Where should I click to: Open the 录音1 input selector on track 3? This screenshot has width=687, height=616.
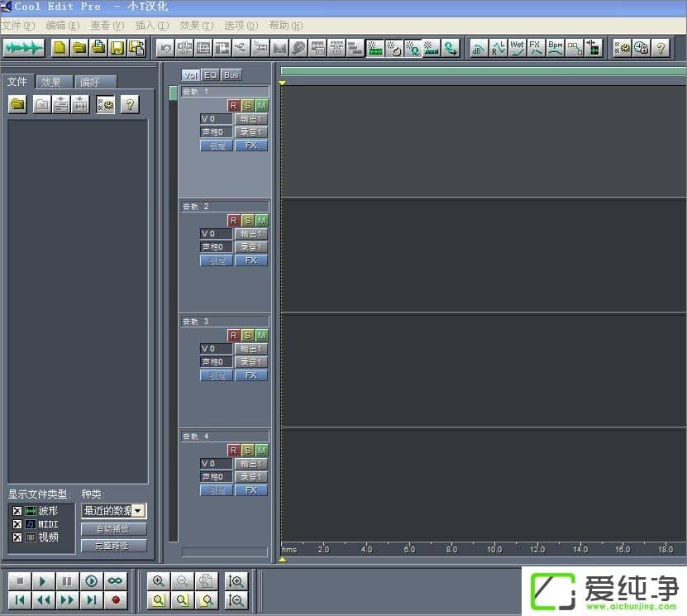[x=251, y=362]
